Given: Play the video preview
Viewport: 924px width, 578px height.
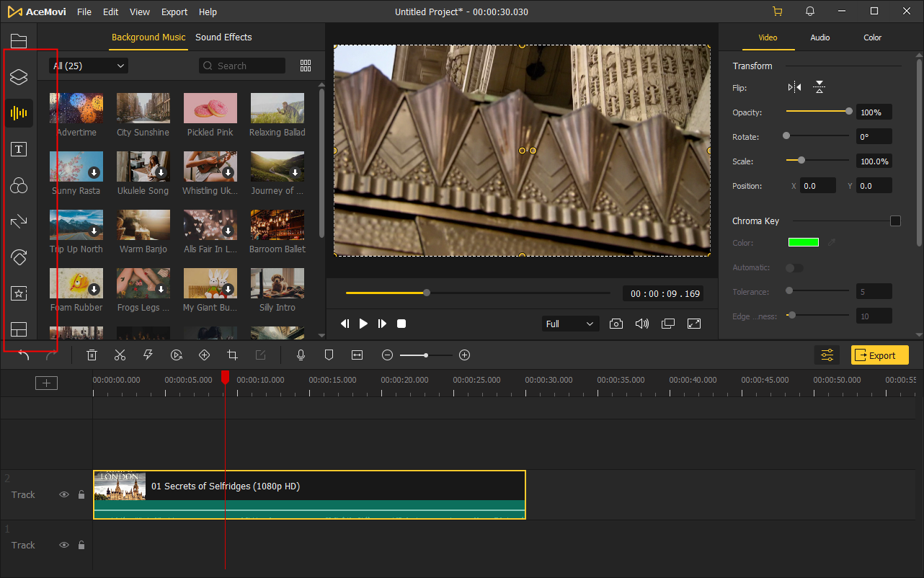Looking at the screenshot, I should tap(363, 324).
